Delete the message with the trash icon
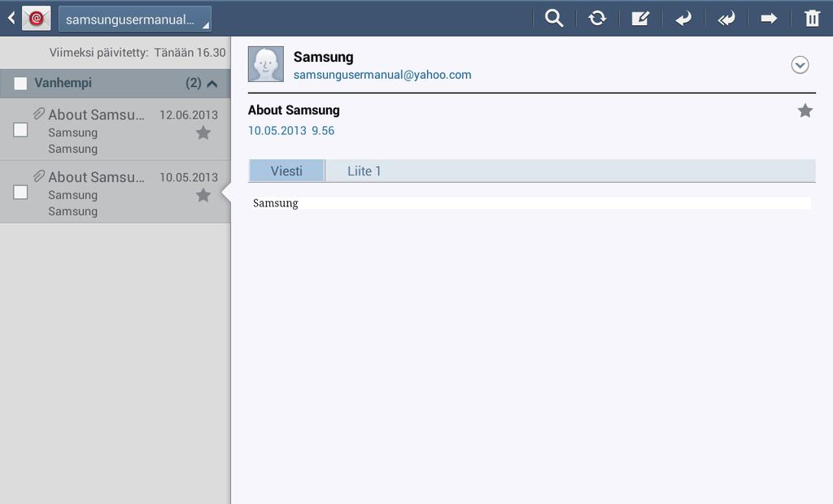Screen dimensions: 833x504 point(812,19)
